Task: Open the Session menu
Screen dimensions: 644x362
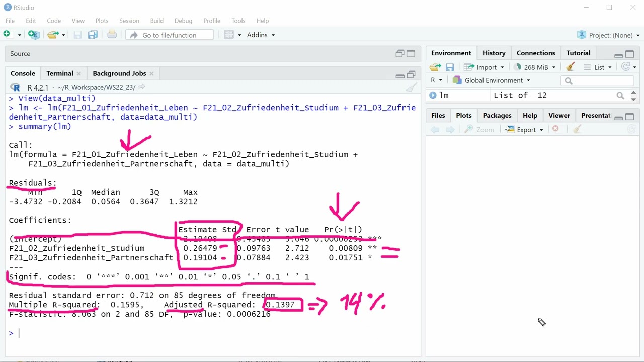Action: click(x=129, y=21)
